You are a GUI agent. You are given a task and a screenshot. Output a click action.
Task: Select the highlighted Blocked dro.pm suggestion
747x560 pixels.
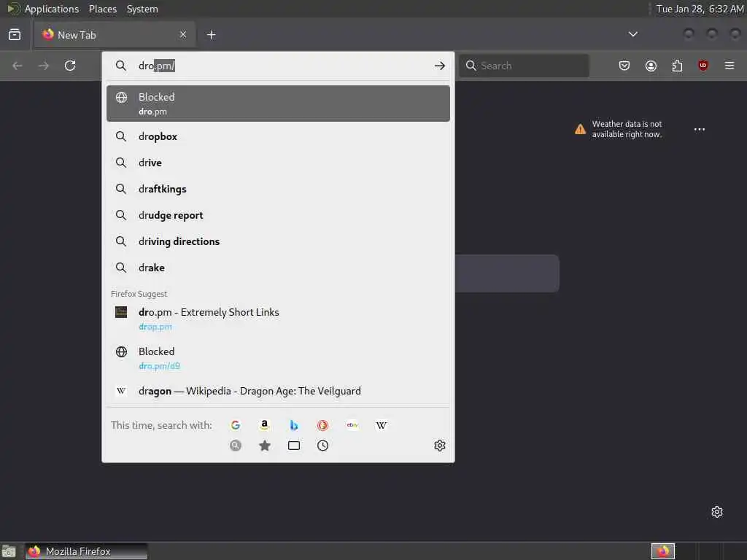[278, 104]
